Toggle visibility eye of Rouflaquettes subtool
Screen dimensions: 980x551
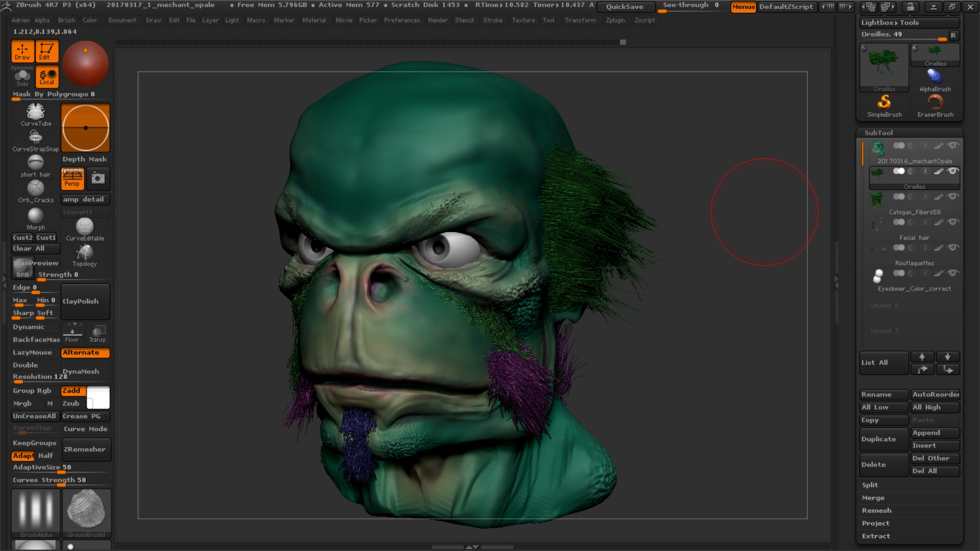[x=952, y=247]
